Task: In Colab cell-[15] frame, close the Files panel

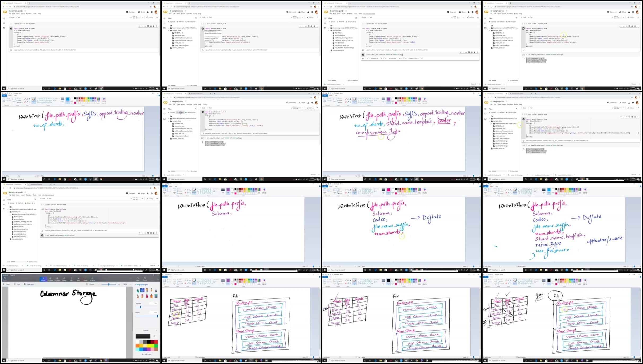Action: click(x=356, y=18)
